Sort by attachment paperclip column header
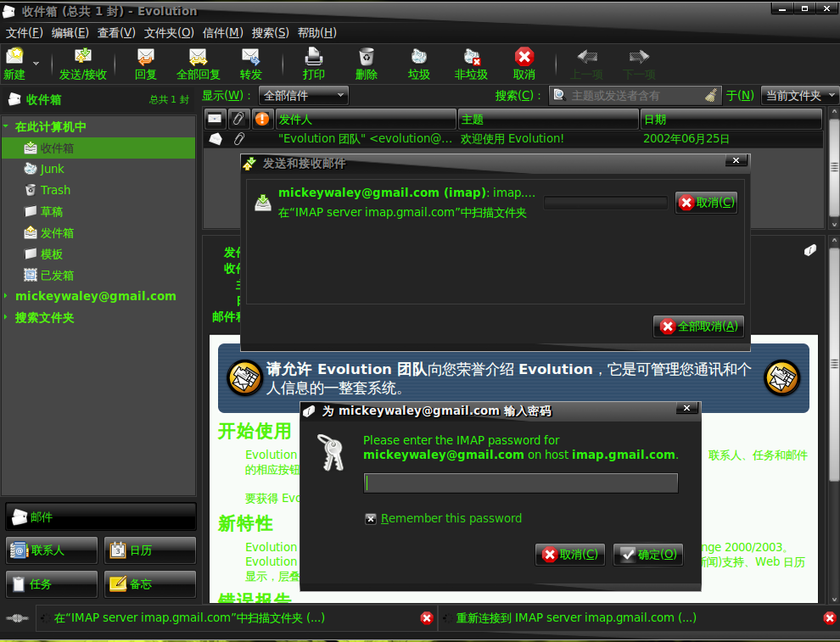The image size is (840, 642). click(x=238, y=119)
